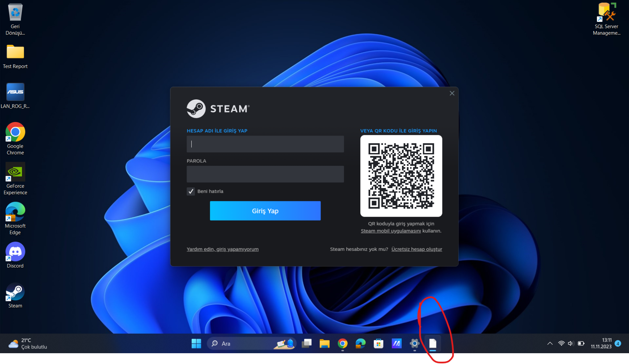Open Microsoft Store from the taskbar

379,343
